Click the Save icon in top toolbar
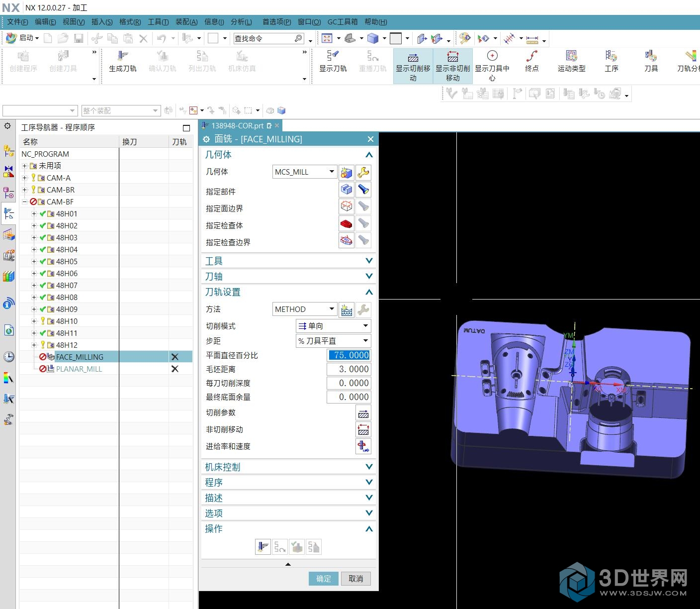Screen dimensions: 700x609 click(78, 38)
